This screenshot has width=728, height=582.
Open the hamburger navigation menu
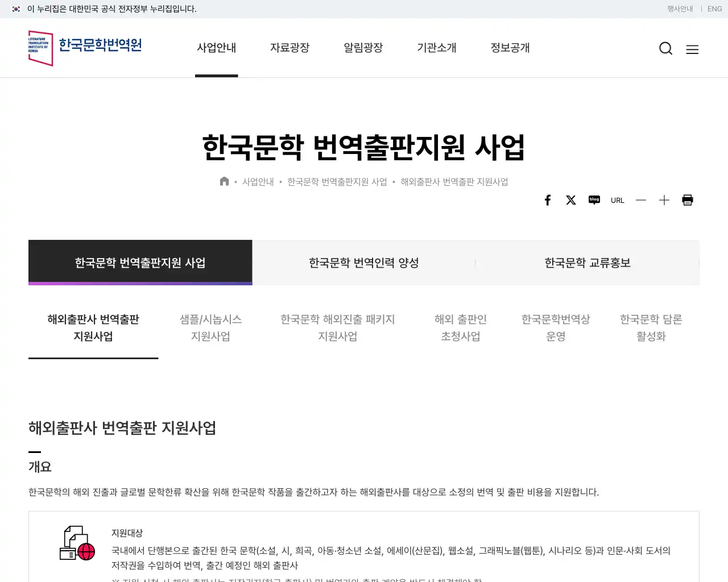692,49
